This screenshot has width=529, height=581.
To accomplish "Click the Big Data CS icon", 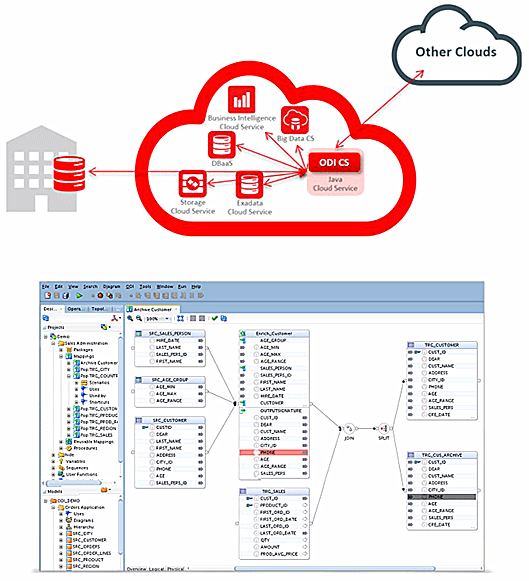I will [x=295, y=120].
